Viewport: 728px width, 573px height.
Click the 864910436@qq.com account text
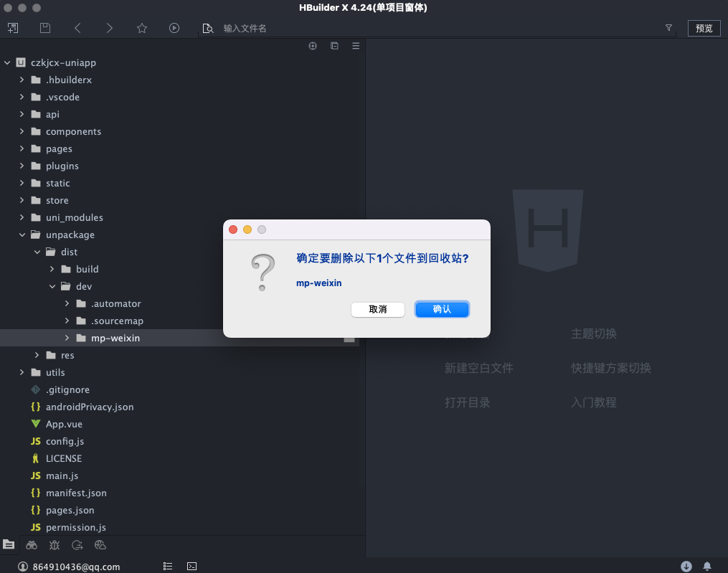76,567
